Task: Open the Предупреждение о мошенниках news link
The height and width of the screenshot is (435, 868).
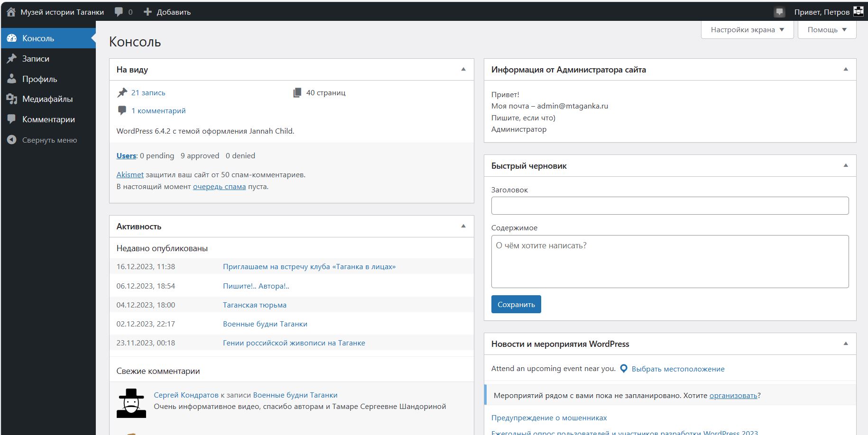Action: click(549, 417)
